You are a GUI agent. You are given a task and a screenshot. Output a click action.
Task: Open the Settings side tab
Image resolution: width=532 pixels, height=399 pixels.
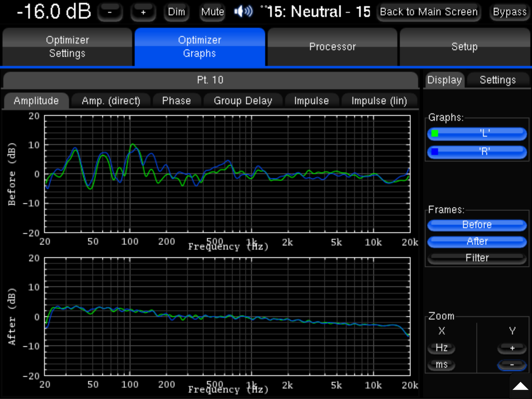pyautogui.click(x=498, y=80)
